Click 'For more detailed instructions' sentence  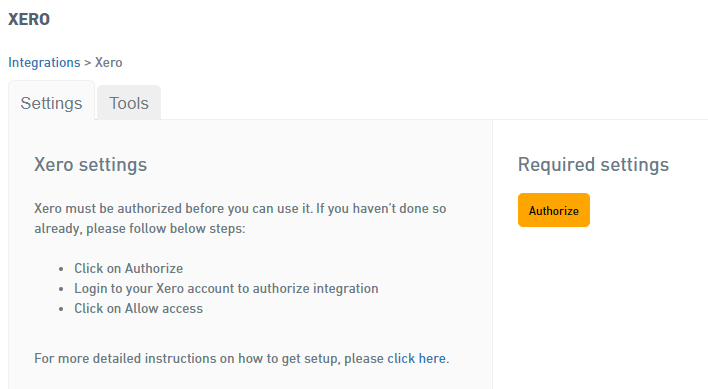242,358
